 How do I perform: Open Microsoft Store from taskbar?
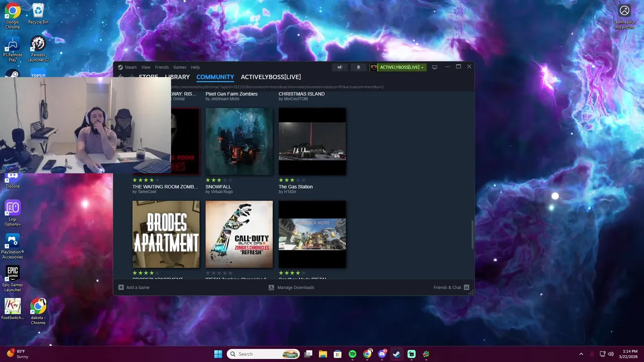[x=338, y=354]
